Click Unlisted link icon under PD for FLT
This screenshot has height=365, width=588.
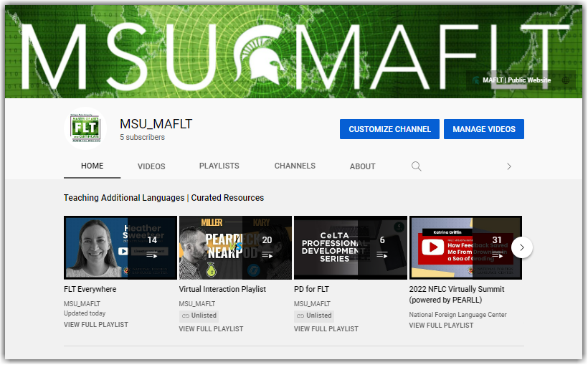pos(300,316)
